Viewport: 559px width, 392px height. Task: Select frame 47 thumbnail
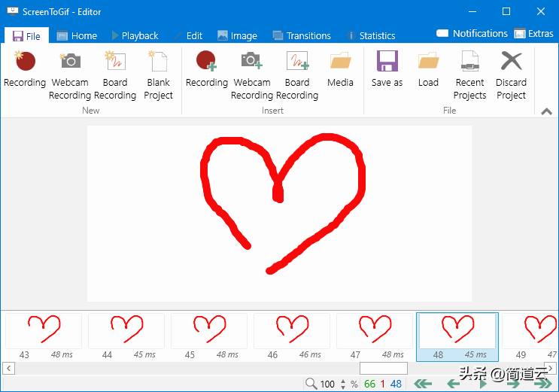pos(375,337)
